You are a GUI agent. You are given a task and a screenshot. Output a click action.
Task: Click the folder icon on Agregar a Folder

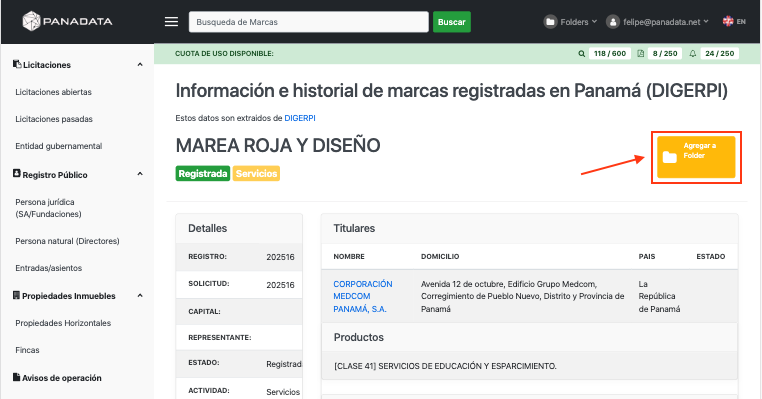(670, 157)
